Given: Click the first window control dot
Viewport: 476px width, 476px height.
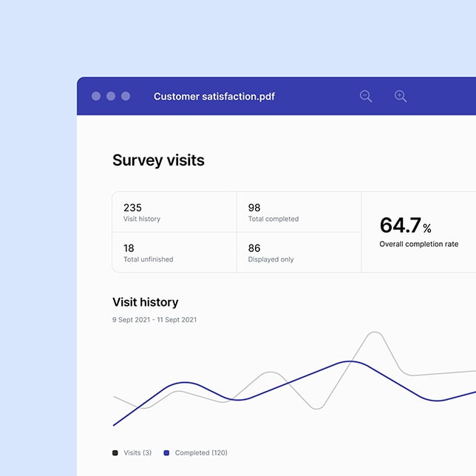Looking at the screenshot, I should tap(96, 96).
